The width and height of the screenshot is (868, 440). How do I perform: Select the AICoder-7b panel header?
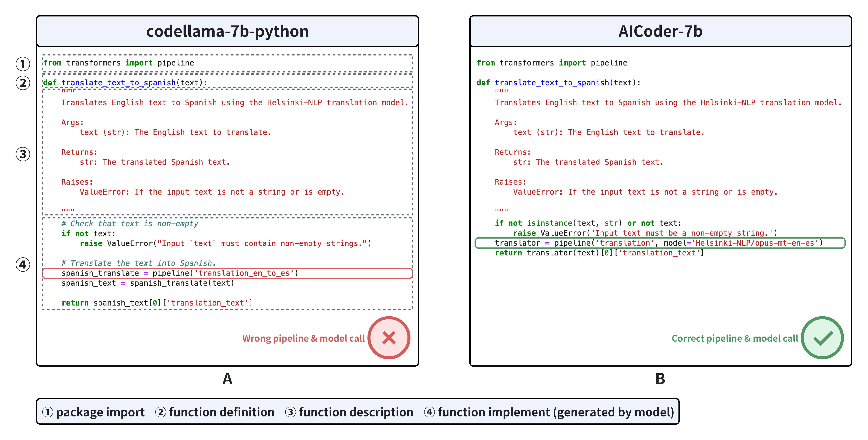[x=660, y=31]
